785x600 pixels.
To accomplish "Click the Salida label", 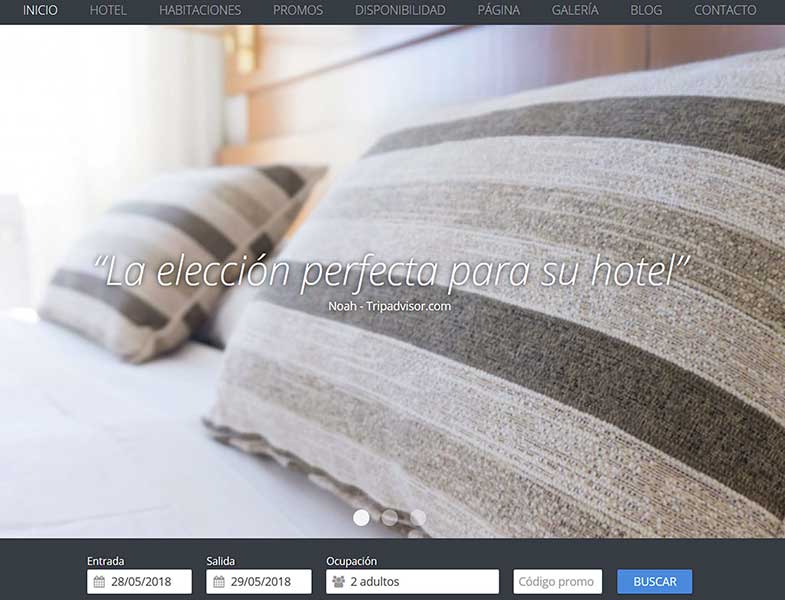I will click(x=220, y=561).
